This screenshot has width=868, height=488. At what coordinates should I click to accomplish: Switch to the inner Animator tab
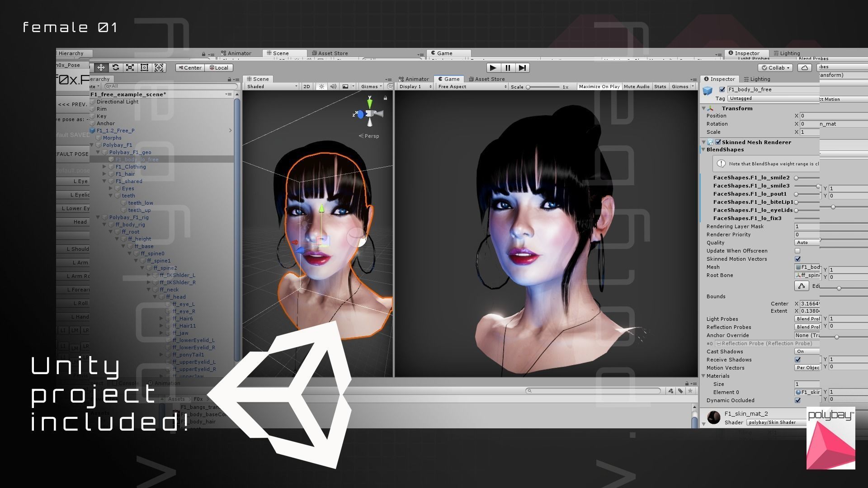414,79
